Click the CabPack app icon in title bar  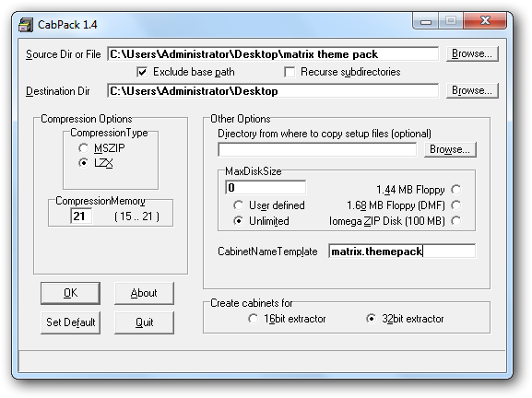point(26,25)
